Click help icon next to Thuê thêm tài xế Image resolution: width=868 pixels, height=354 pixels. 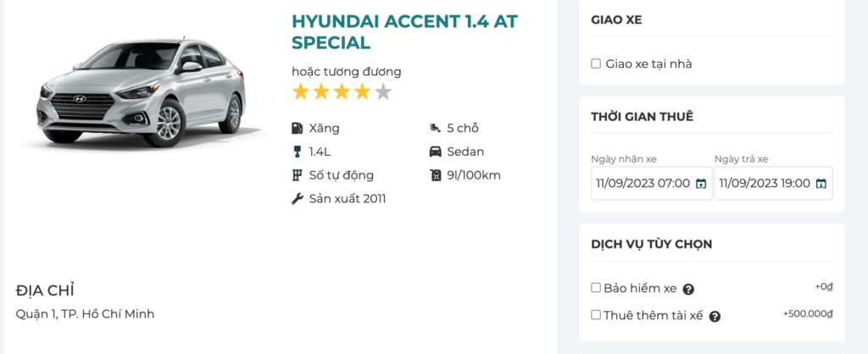715,317
